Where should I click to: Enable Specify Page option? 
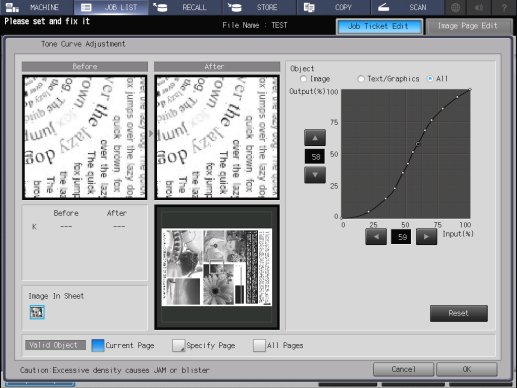pyautogui.click(x=178, y=345)
